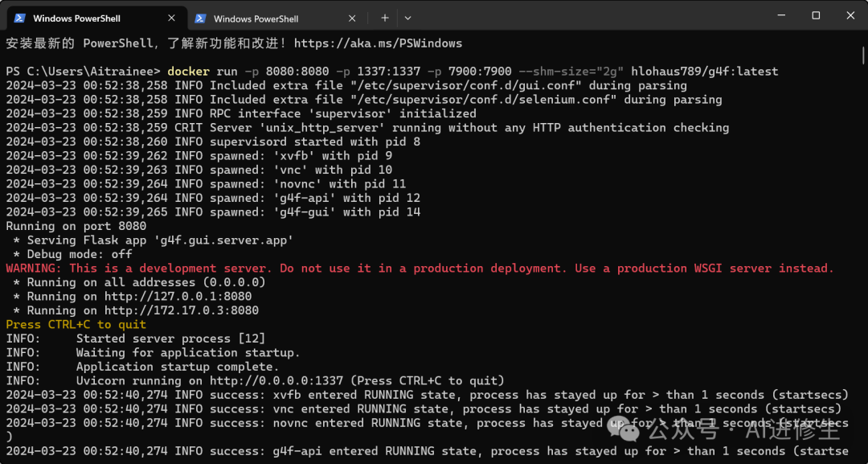Screen dimensions: 868x464
Task: Minimize the Windows Terminal window
Action: 780,15
